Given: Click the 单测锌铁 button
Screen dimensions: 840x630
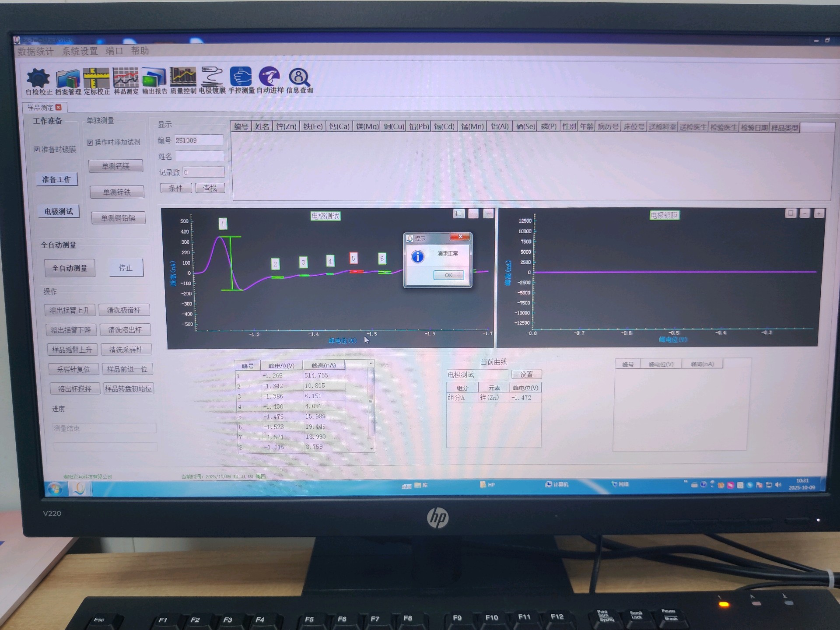Looking at the screenshot, I should click(x=117, y=192).
